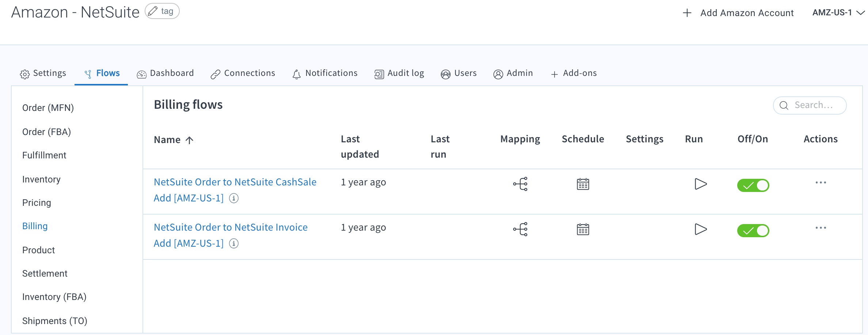This screenshot has width=868, height=335.
Task: Open the Connections tab
Action: 243,73
